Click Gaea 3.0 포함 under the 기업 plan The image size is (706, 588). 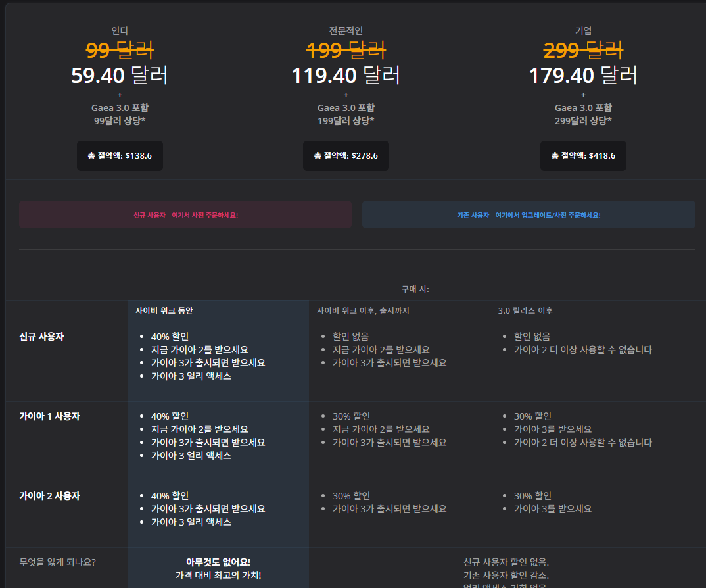coord(583,108)
